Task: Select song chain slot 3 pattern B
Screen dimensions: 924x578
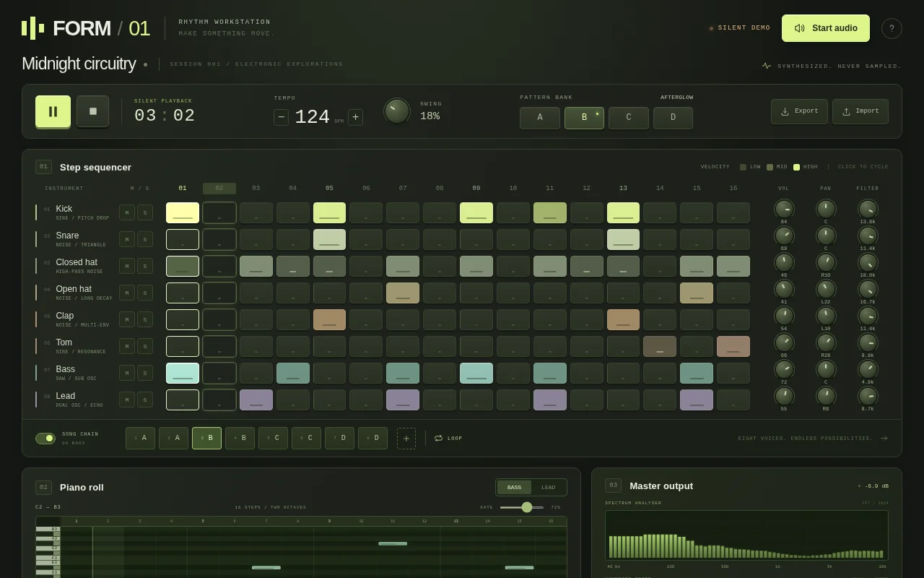Action: 206,438
